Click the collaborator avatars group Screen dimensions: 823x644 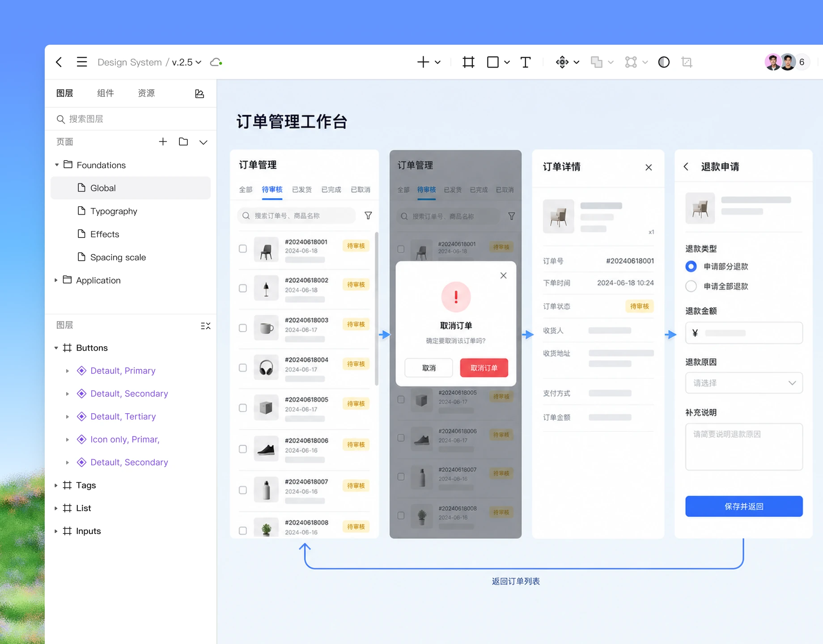click(787, 62)
